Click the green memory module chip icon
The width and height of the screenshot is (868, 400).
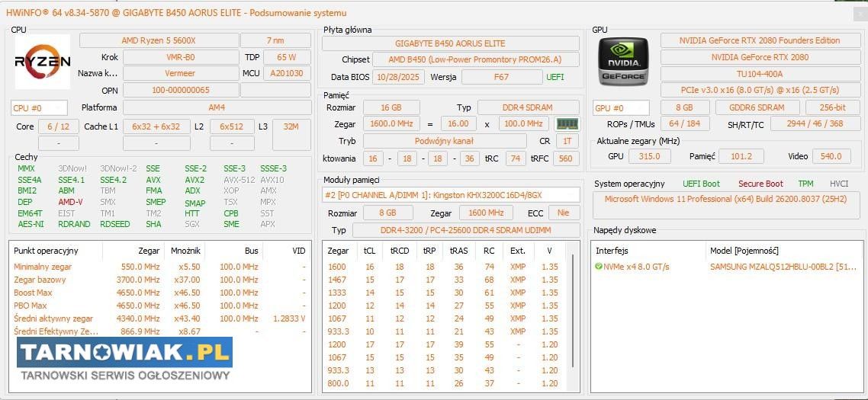pos(566,124)
